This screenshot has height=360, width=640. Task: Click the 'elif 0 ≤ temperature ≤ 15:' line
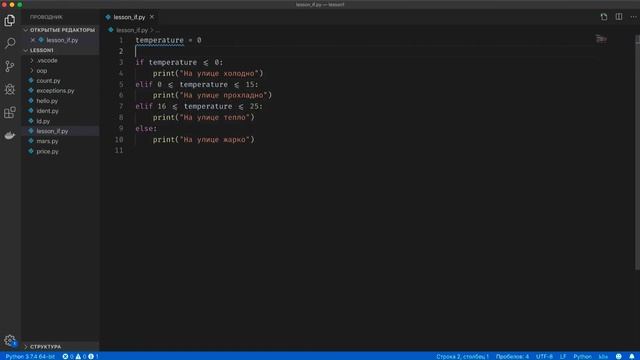[x=197, y=84]
